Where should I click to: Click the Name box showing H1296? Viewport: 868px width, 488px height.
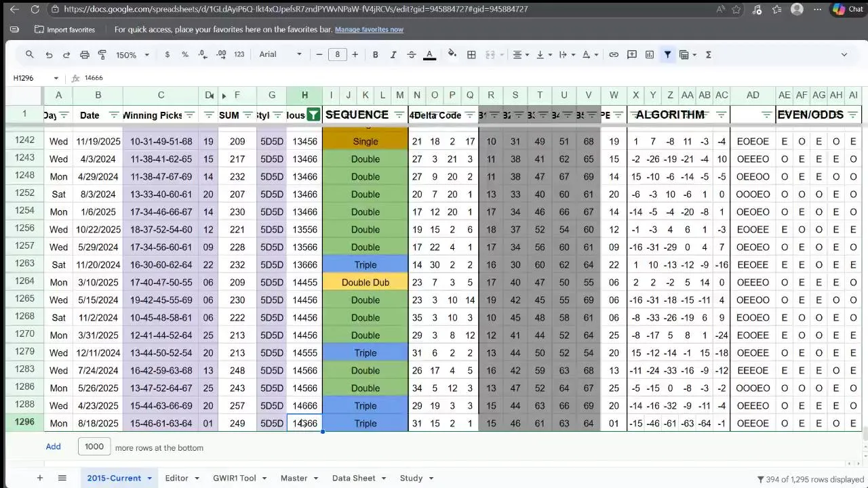pos(35,78)
